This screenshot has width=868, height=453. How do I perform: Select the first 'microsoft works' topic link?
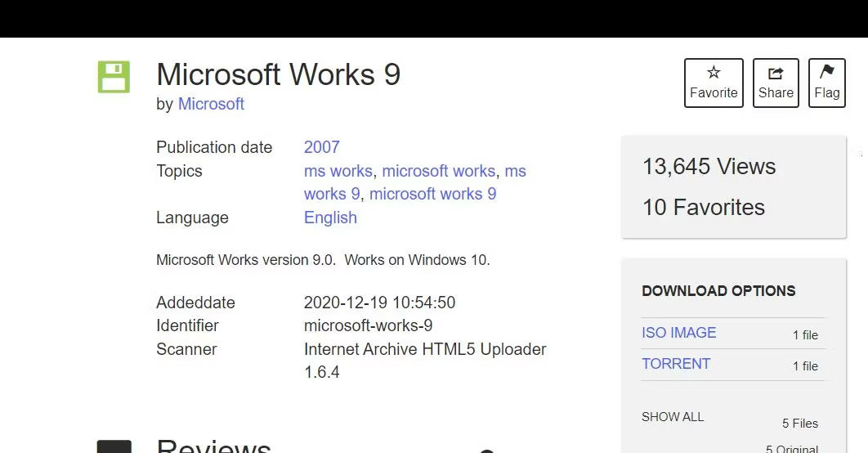pos(438,171)
